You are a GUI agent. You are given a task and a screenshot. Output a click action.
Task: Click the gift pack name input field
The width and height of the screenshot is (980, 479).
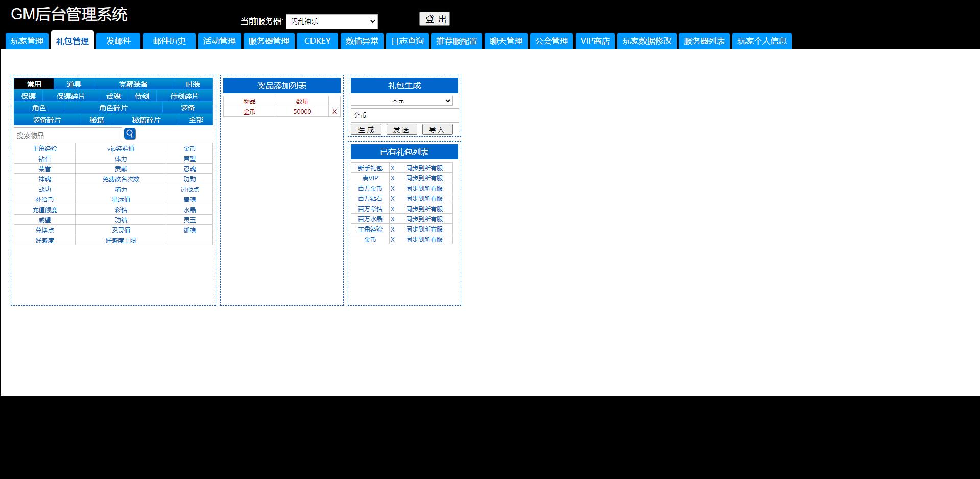tap(404, 116)
